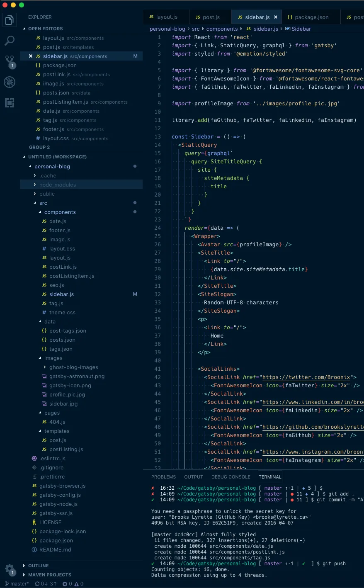The image size is (364, 588).
Task: Open the Debug view icon
Action: click(x=10, y=82)
